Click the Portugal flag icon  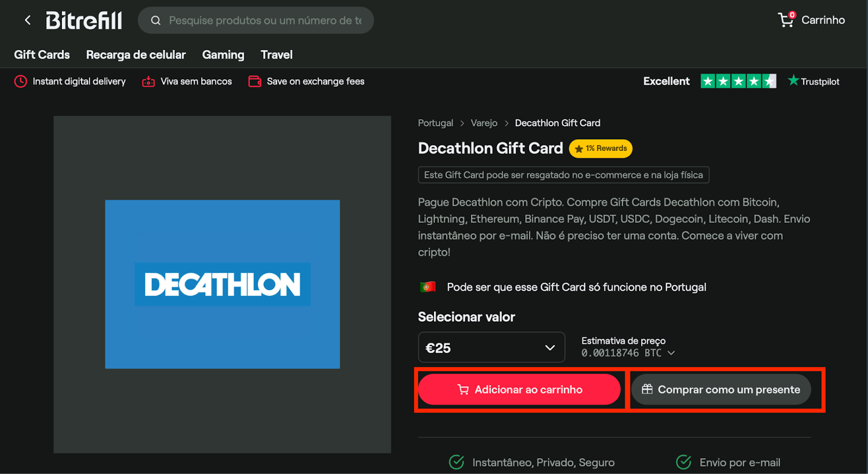coord(427,287)
